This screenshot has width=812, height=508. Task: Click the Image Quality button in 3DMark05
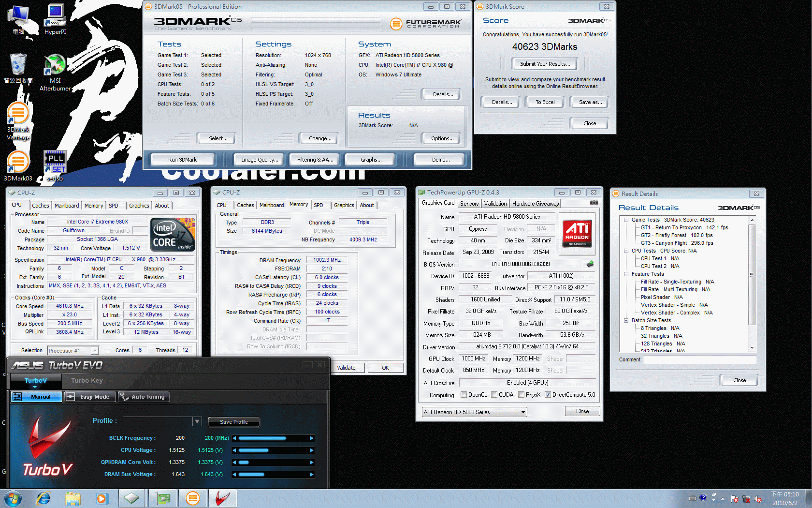click(260, 160)
